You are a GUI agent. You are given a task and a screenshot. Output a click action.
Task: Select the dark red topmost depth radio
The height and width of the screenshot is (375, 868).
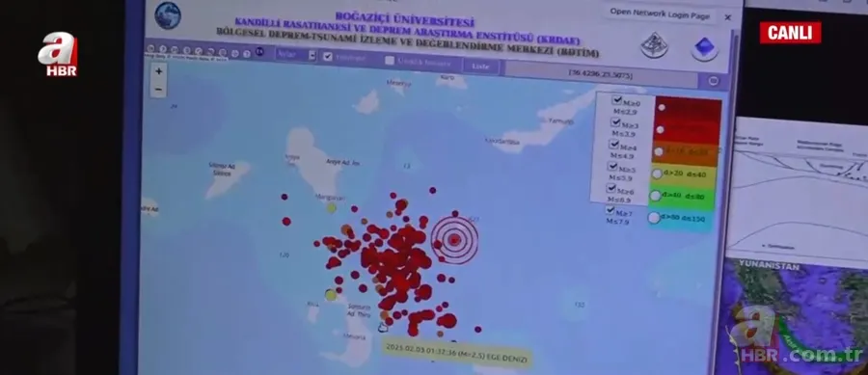pyautogui.click(x=662, y=107)
